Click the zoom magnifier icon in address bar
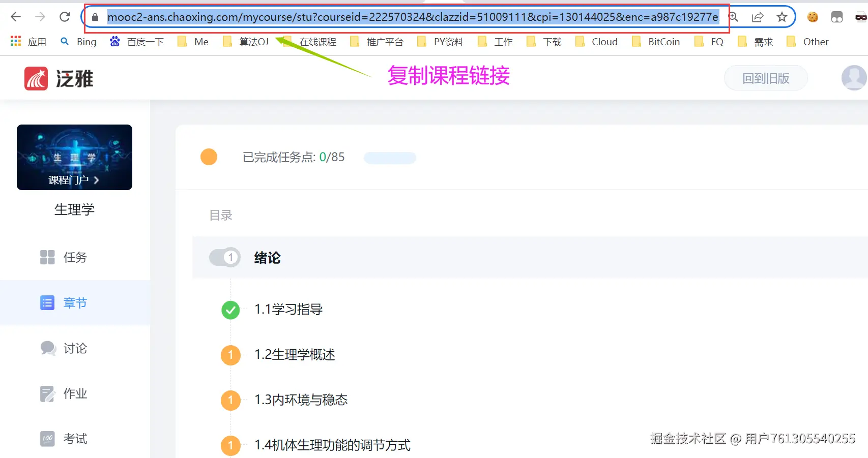Screen dimensions: 868x458 click(733, 17)
